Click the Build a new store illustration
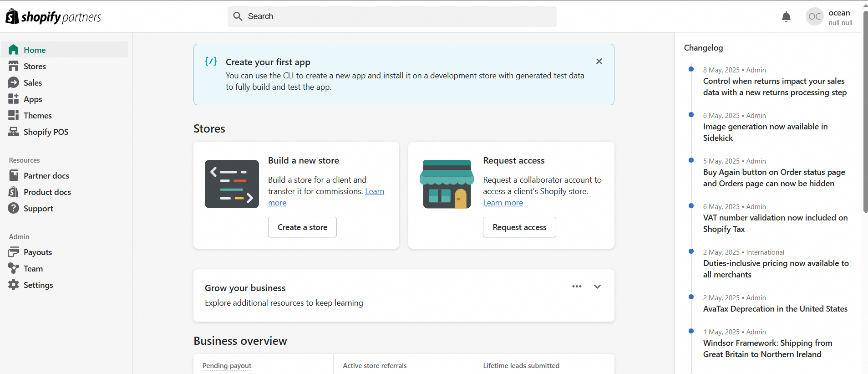Screen dimensions: 868x374 pos(232,184)
